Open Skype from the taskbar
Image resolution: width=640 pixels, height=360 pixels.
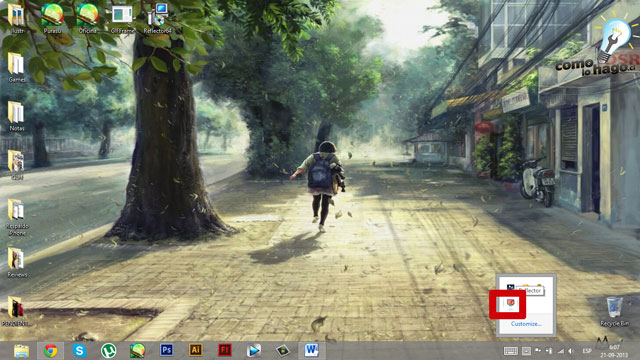pyautogui.click(x=80, y=351)
